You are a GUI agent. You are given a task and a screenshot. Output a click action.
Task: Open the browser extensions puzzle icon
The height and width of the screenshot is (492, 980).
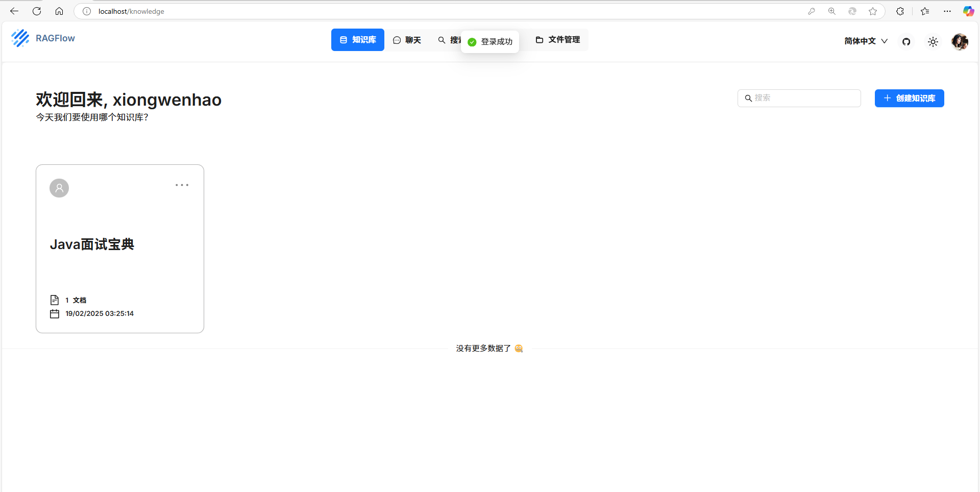coord(900,11)
